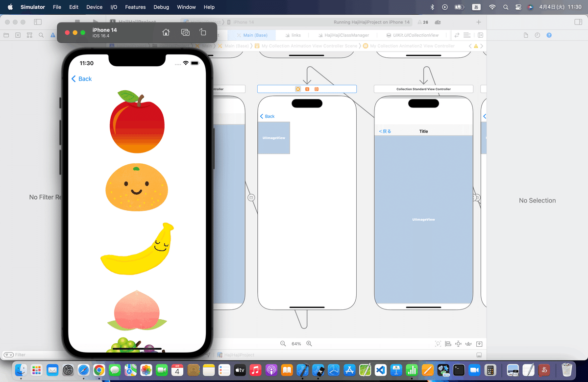The image size is (588, 382).
Task: Open the Quick Help inspector
Action: click(549, 35)
